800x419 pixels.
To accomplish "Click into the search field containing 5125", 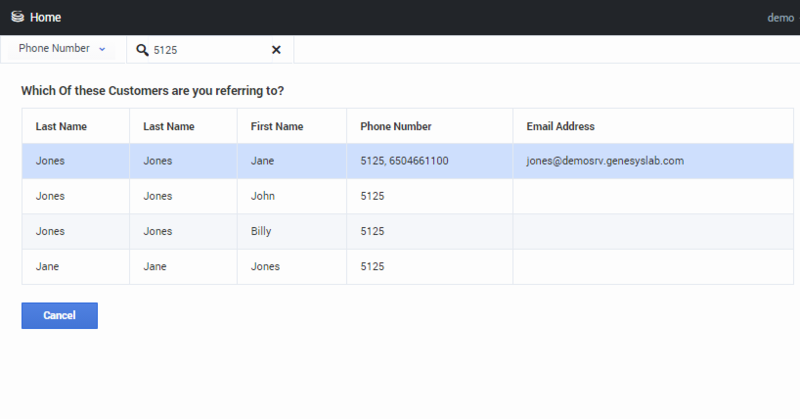I will [x=209, y=50].
